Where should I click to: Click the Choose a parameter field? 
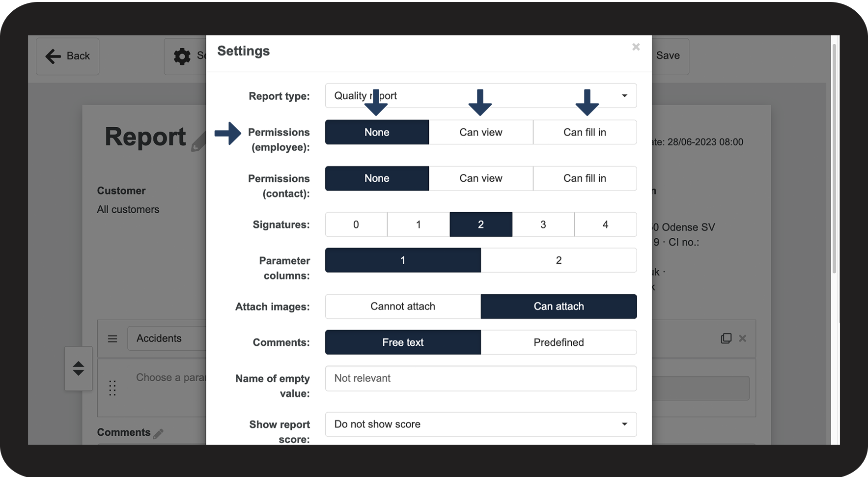click(x=171, y=377)
